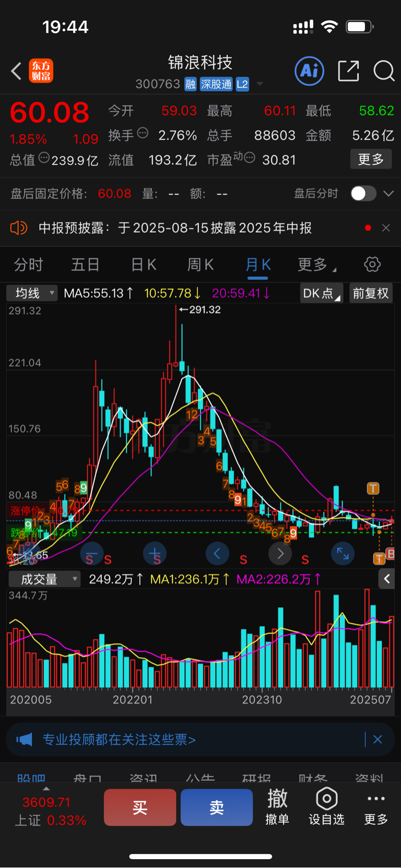
Task: Tap the MA1:236.1万 volume value
Action: 190,579
